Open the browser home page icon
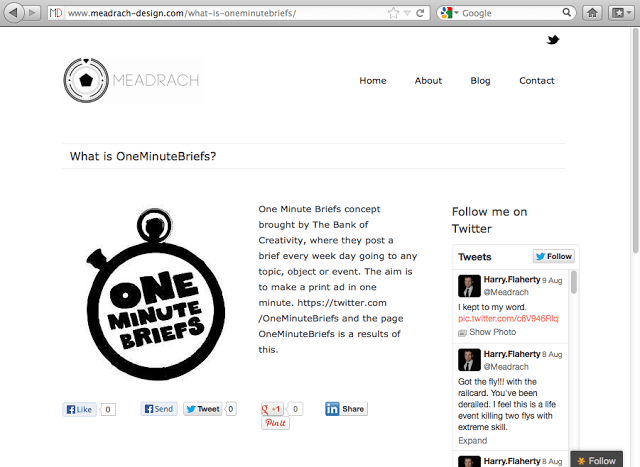Viewport: 640px width, 467px height. [x=593, y=13]
